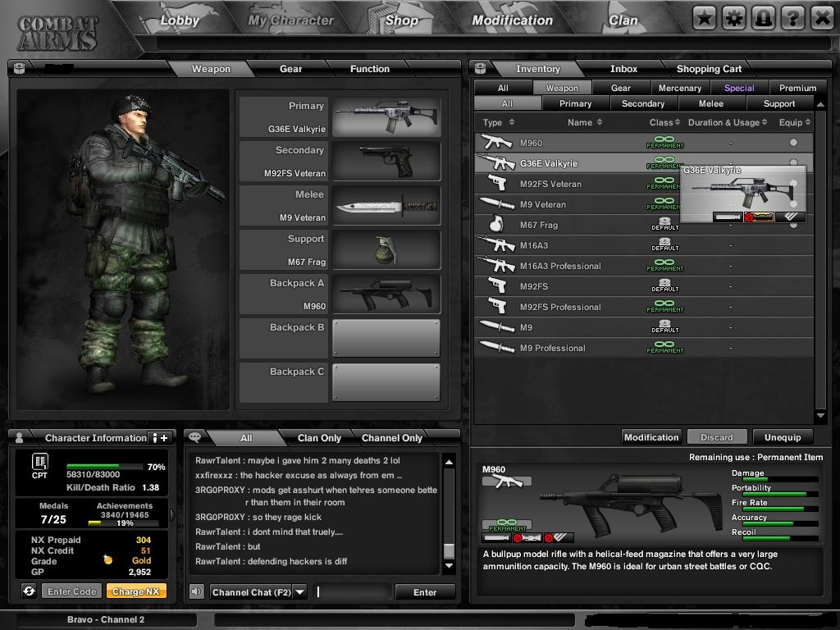Viewport: 840px width, 630px height.
Task: Click chat scrollbar down arrow
Action: (x=449, y=566)
